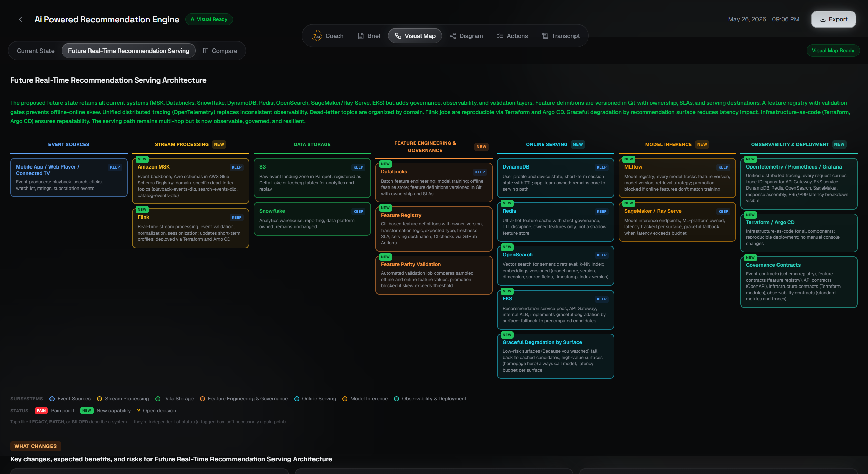Open the Compare view

(220, 51)
